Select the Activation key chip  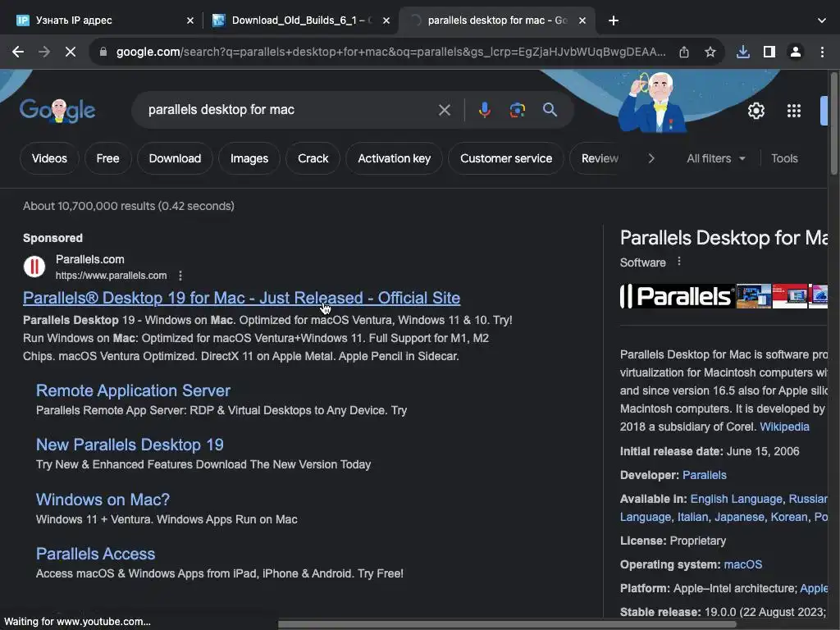pyautogui.click(x=395, y=158)
